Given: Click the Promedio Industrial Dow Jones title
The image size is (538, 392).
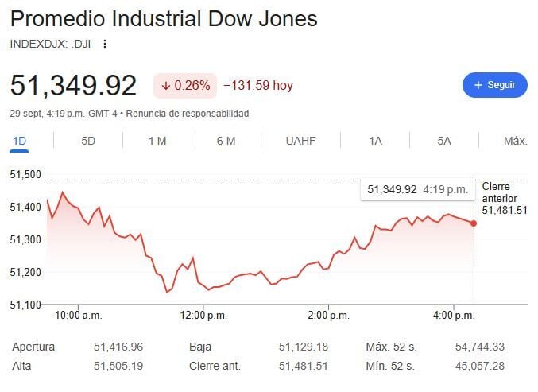Looking at the screenshot, I should point(164,18).
